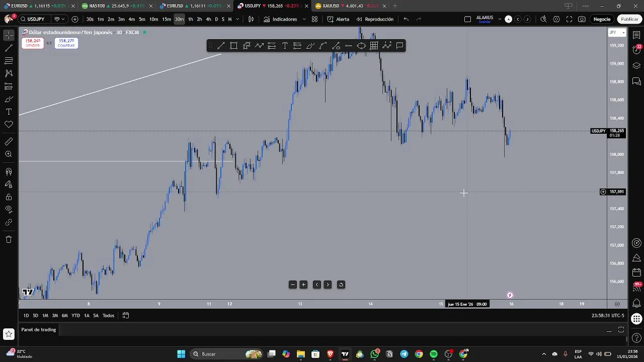Open Fibonacci tools in left sidebar
Screen dimensions: 644x362
click(x=9, y=60)
